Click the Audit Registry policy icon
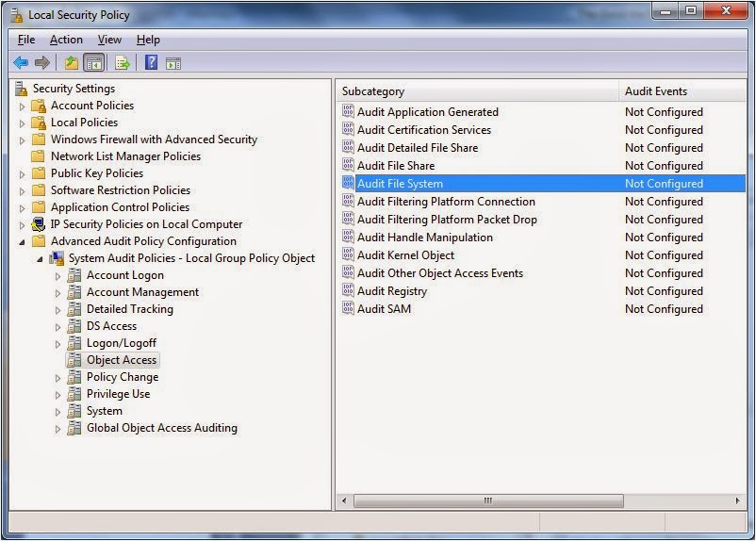 point(348,290)
